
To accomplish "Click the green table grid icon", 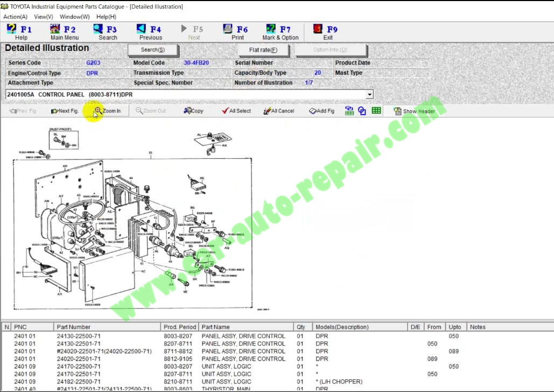I will click(376, 110).
